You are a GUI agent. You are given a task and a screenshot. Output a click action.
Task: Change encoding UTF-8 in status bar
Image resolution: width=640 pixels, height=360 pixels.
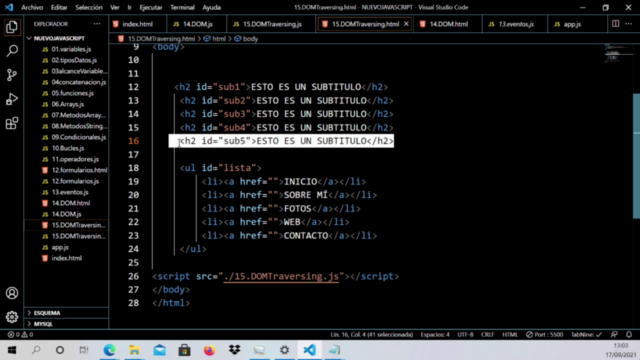[x=465, y=335]
